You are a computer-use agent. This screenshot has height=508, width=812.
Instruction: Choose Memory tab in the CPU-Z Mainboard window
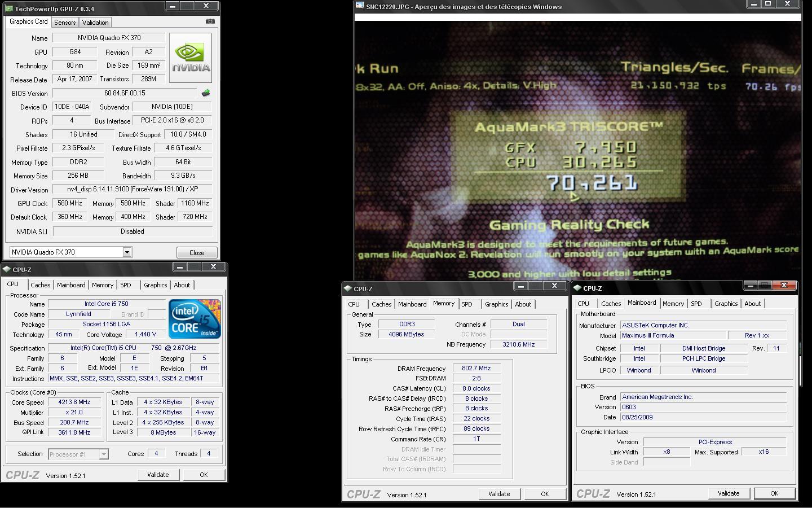point(673,304)
